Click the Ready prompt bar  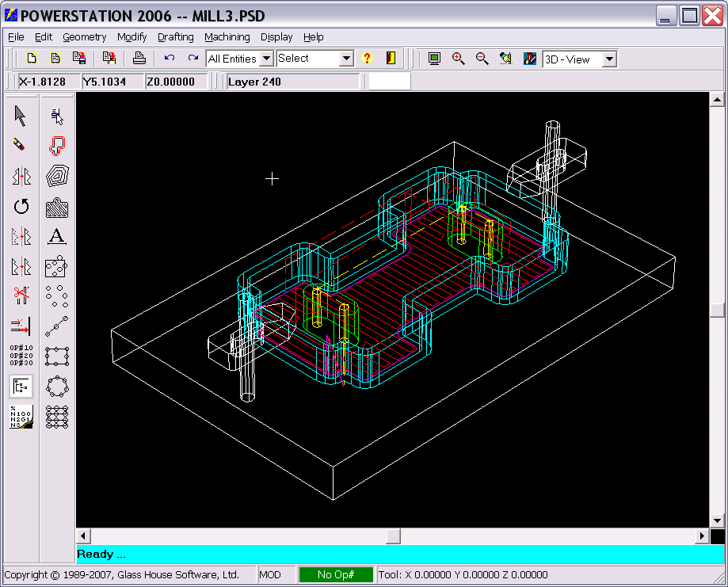click(x=400, y=554)
